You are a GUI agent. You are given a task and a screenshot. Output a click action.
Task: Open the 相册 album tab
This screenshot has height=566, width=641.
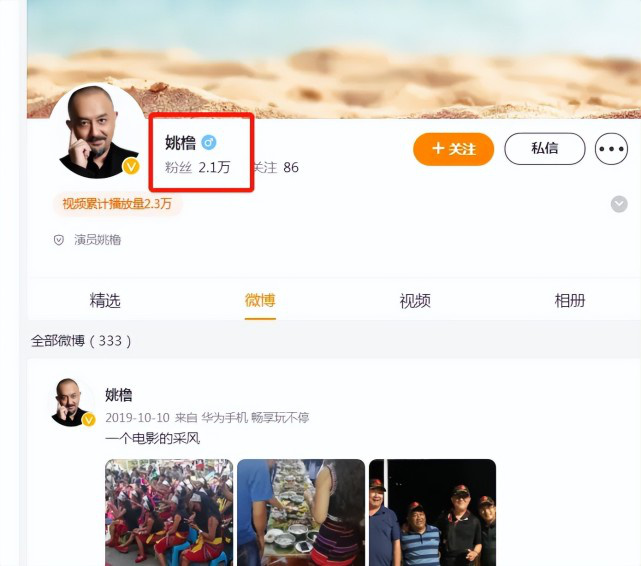click(x=570, y=301)
